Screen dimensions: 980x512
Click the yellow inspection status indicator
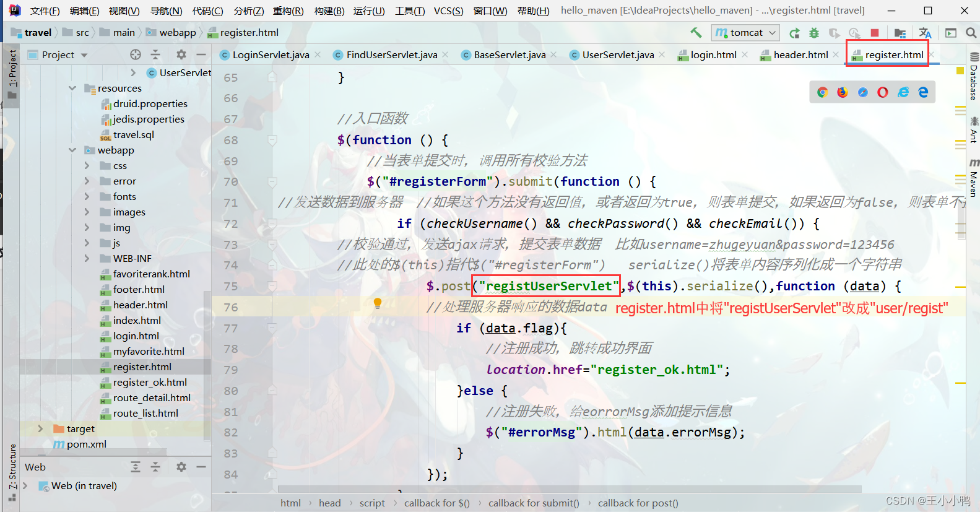[x=960, y=71]
